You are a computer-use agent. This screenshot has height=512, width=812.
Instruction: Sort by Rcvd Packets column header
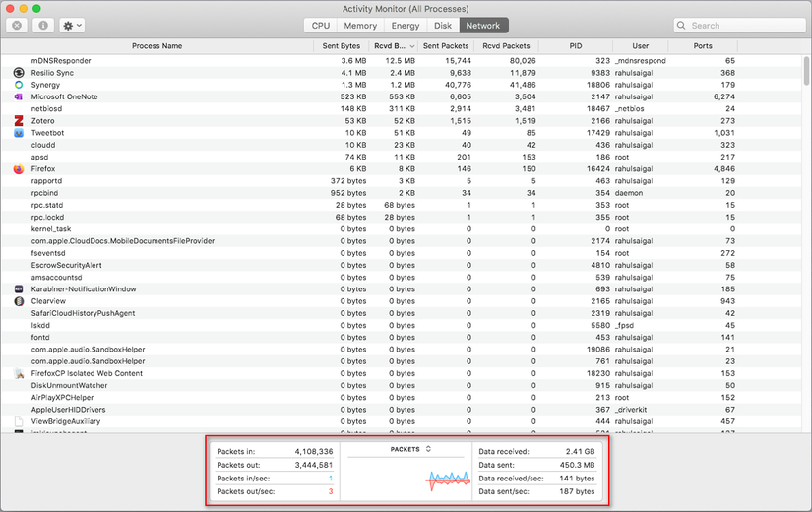click(x=506, y=46)
